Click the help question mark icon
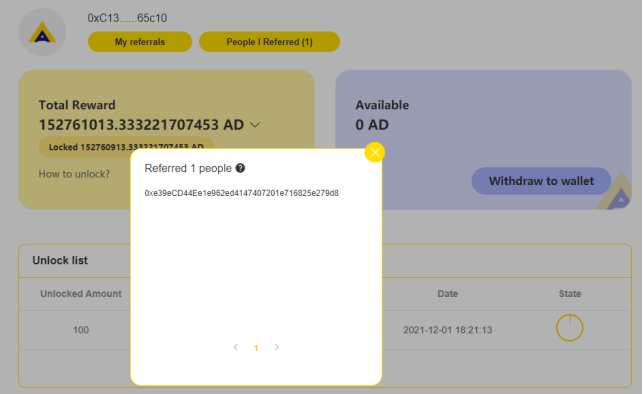This screenshot has height=394, width=643. (x=240, y=168)
